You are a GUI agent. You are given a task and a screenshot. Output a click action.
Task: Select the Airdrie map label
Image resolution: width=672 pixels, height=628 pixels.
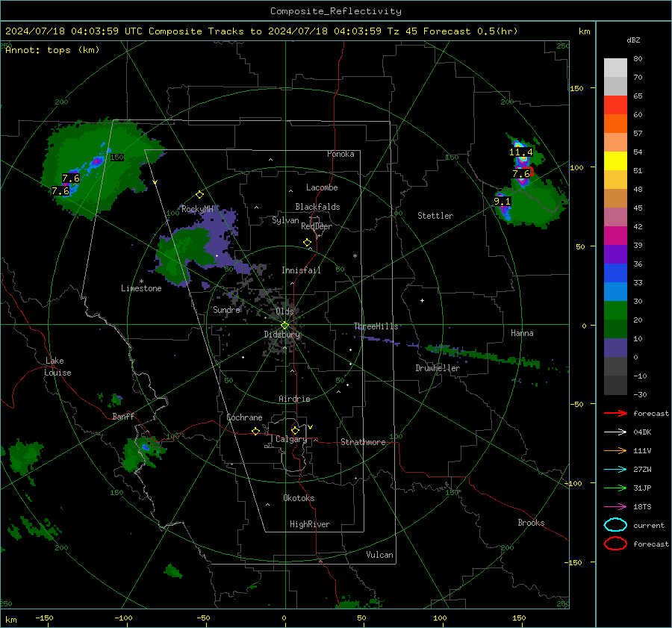(294, 399)
